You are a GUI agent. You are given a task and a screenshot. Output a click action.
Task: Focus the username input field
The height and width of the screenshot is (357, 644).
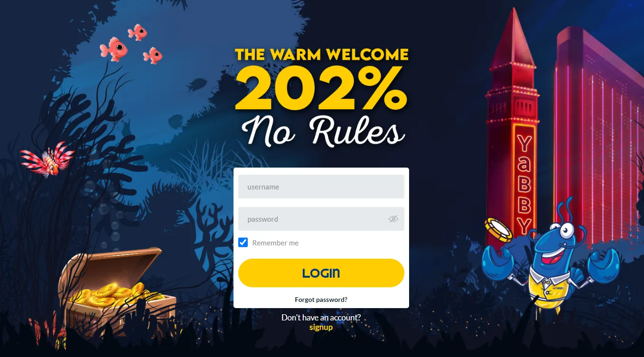click(321, 187)
